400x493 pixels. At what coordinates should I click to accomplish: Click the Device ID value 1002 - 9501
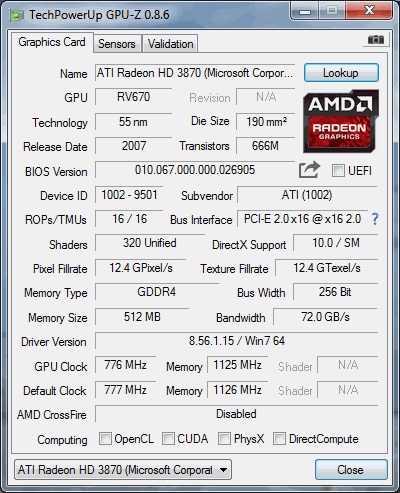(129, 195)
